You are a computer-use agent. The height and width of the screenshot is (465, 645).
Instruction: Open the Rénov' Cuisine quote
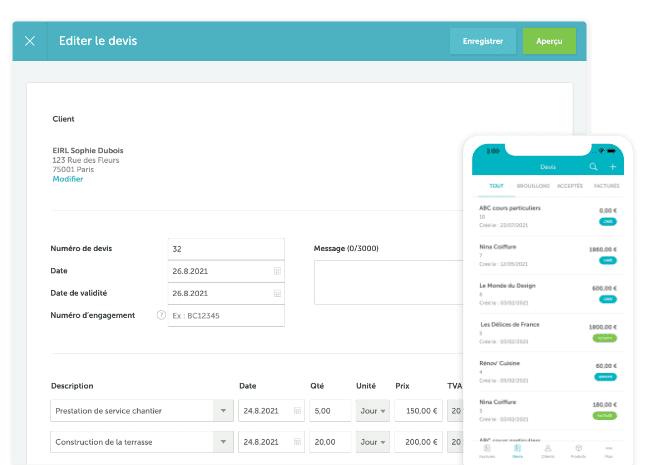(548, 371)
